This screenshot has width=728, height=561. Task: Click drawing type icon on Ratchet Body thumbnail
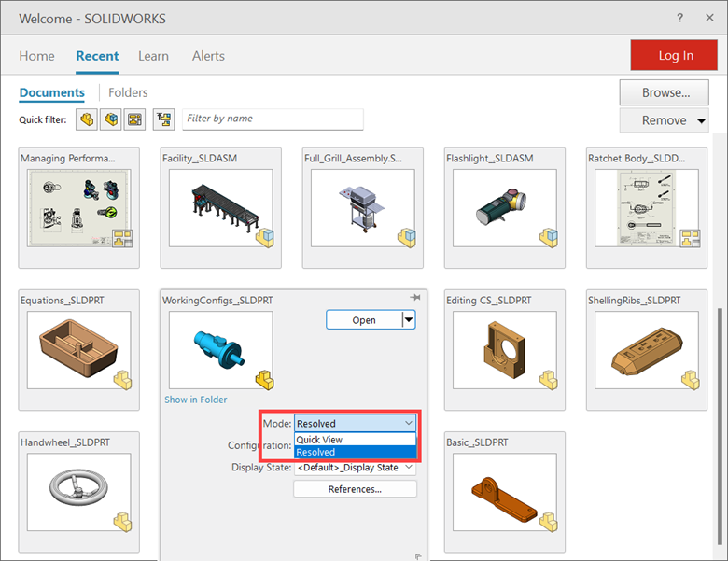[691, 238]
